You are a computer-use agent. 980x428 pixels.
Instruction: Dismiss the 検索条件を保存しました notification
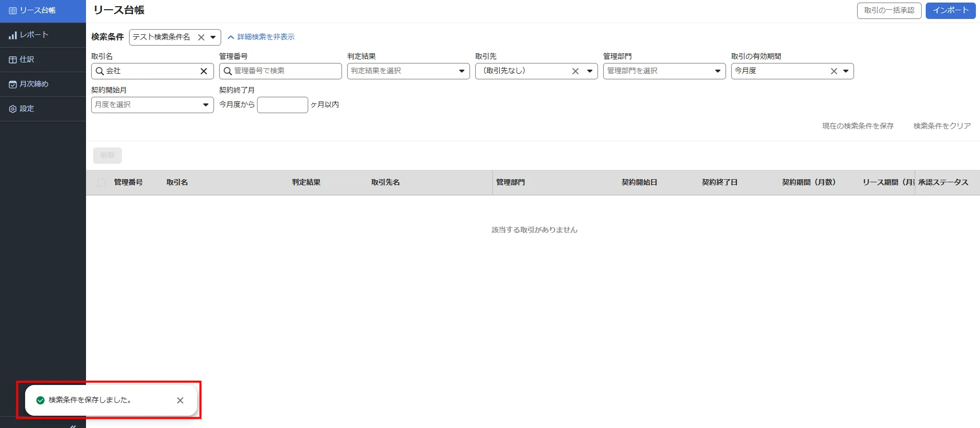180,400
